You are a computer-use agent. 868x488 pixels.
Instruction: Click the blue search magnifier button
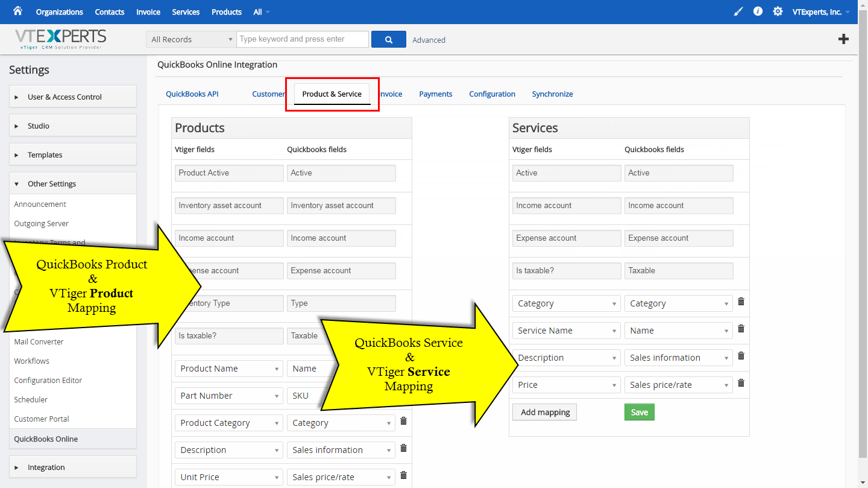click(388, 39)
